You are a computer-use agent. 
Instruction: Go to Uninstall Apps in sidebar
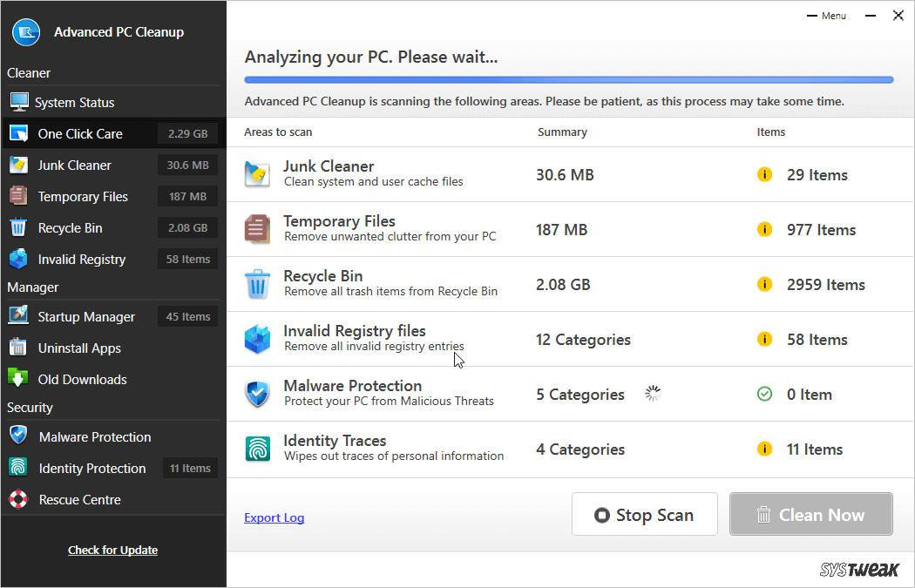pyautogui.click(x=79, y=348)
